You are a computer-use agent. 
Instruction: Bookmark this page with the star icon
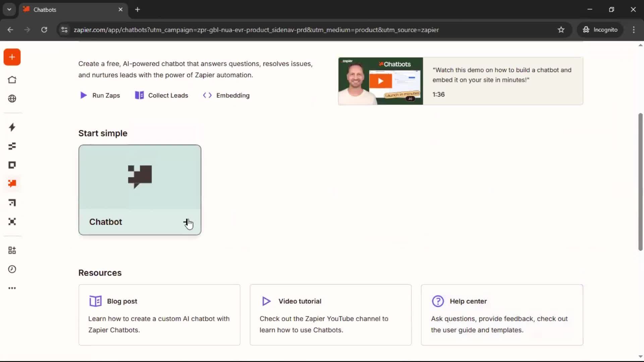(x=561, y=30)
